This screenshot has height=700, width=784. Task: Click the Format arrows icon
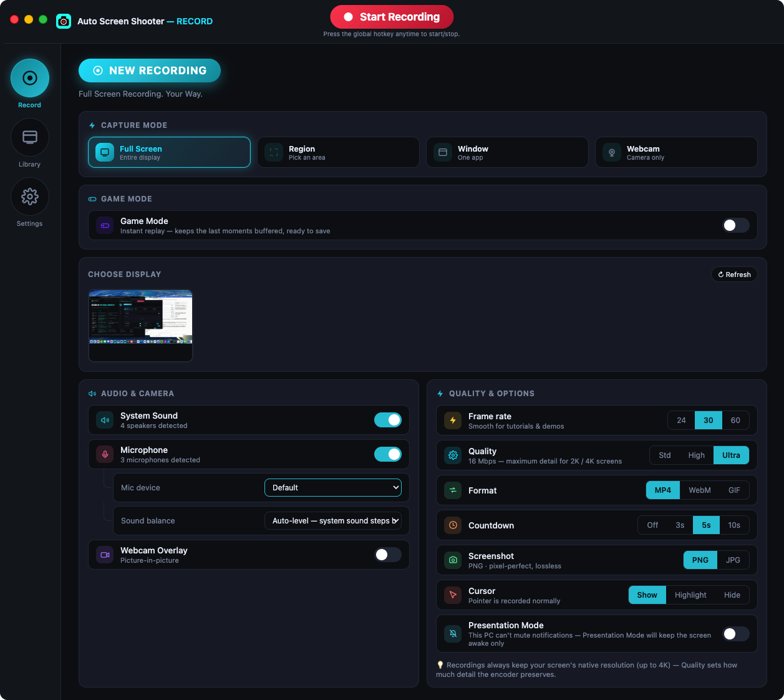point(453,490)
